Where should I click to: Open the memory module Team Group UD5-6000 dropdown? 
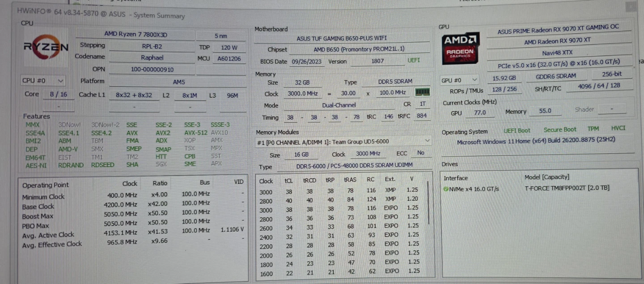pyautogui.click(x=343, y=141)
